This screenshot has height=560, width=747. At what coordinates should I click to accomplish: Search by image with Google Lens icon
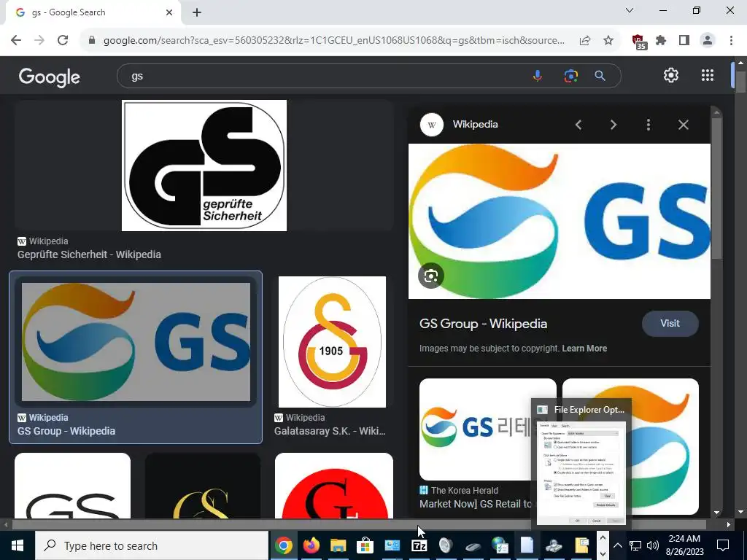570,76
